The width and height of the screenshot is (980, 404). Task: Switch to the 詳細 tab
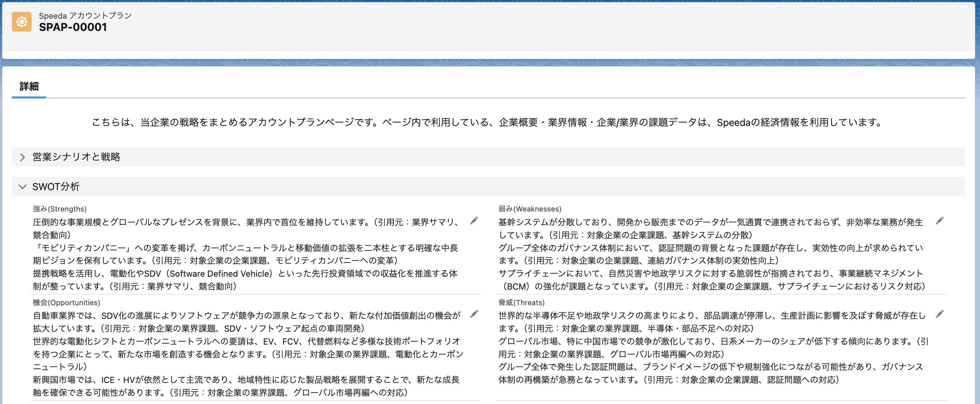(x=29, y=87)
